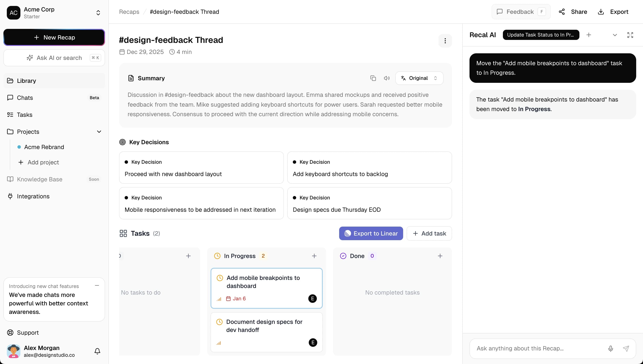
Task: Open the notification bell near Alex Morgan
Action: tap(97, 351)
